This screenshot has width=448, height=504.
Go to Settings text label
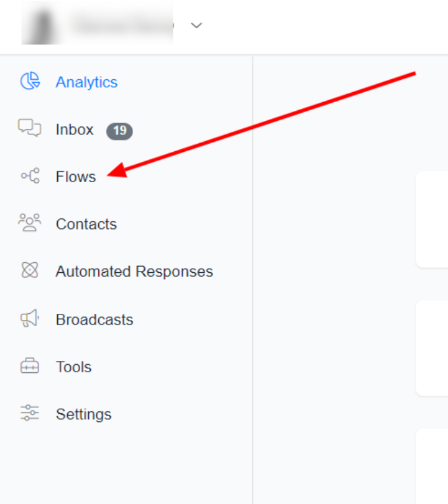(83, 415)
